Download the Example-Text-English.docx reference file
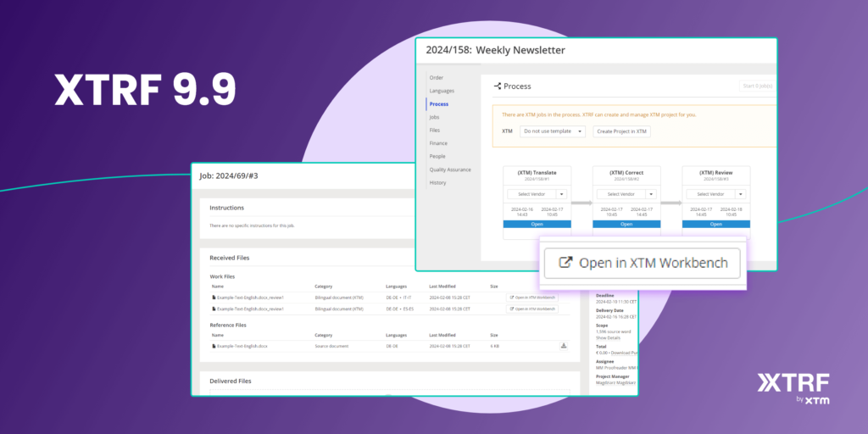 [563, 346]
